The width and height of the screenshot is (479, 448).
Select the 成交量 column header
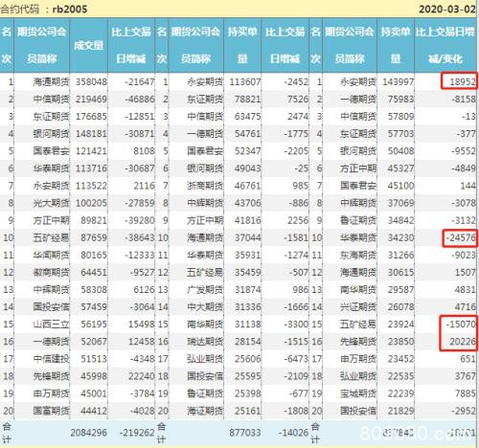[x=89, y=45]
